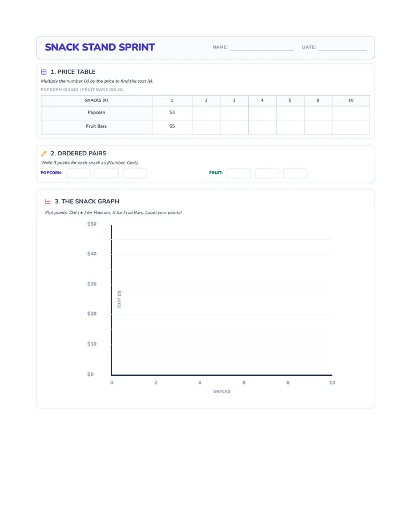Click the table icon beside Price Table
This screenshot has width=411, height=532.
(44, 72)
